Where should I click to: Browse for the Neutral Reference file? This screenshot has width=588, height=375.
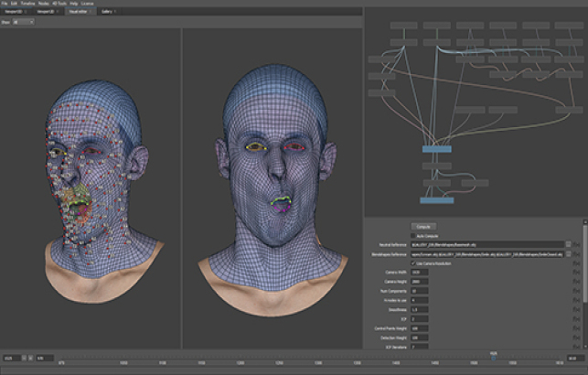568,245
